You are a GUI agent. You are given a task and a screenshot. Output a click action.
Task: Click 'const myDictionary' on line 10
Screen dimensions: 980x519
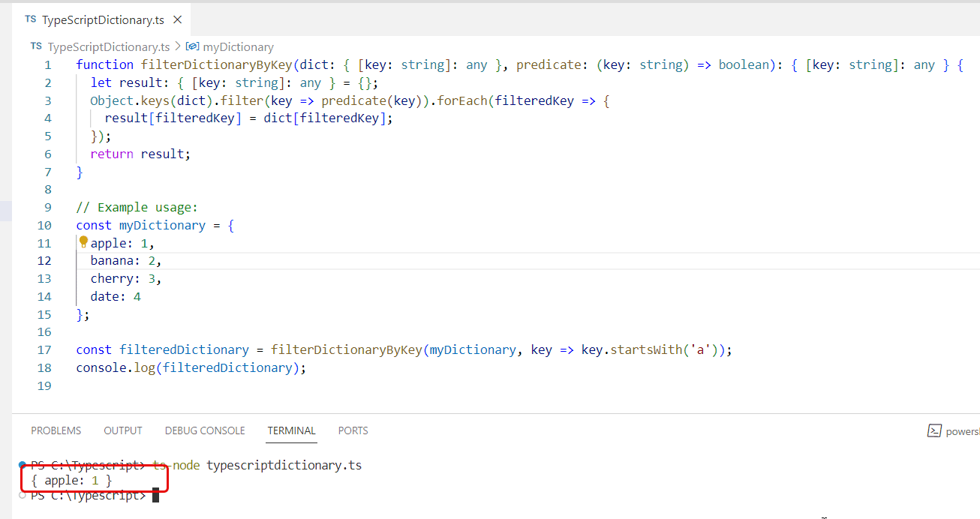coord(140,225)
